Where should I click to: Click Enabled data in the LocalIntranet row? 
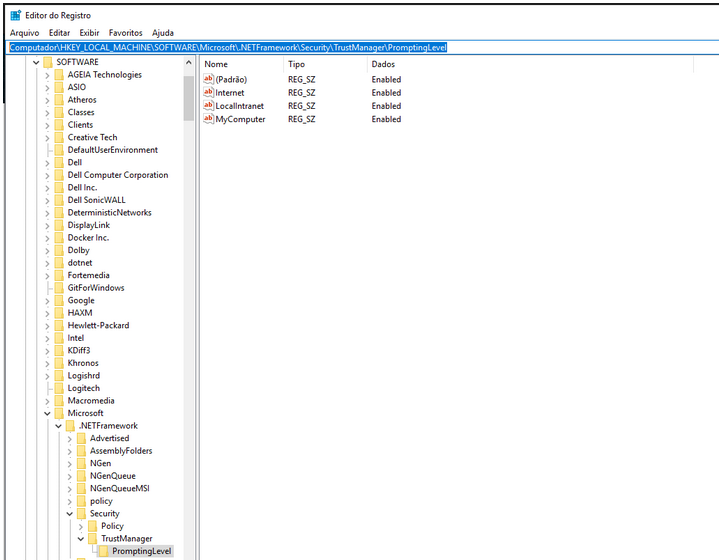(x=386, y=106)
